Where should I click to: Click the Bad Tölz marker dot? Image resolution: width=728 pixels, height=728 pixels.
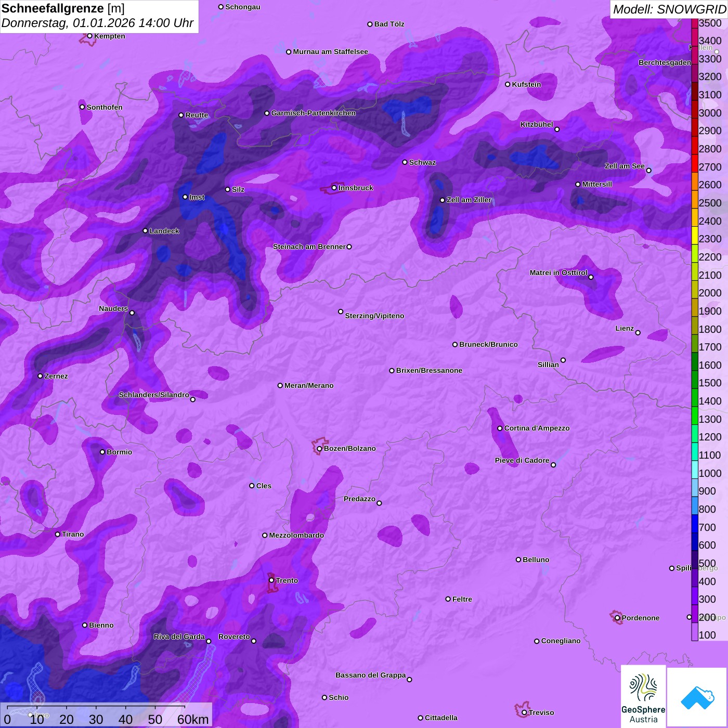pyautogui.click(x=370, y=24)
